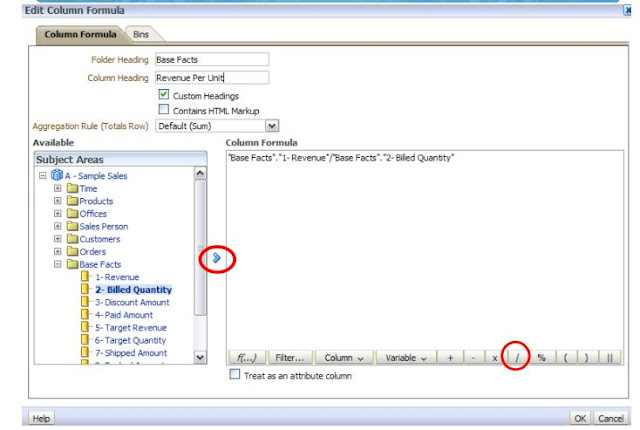
Task: Click the Subject Areas scroll down arrow
Action: pos(200,357)
